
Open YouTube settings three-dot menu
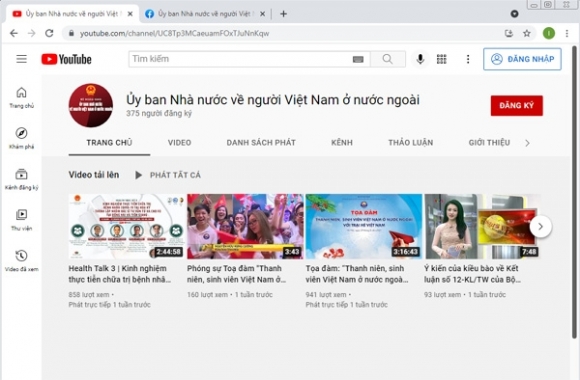(468, 59)
